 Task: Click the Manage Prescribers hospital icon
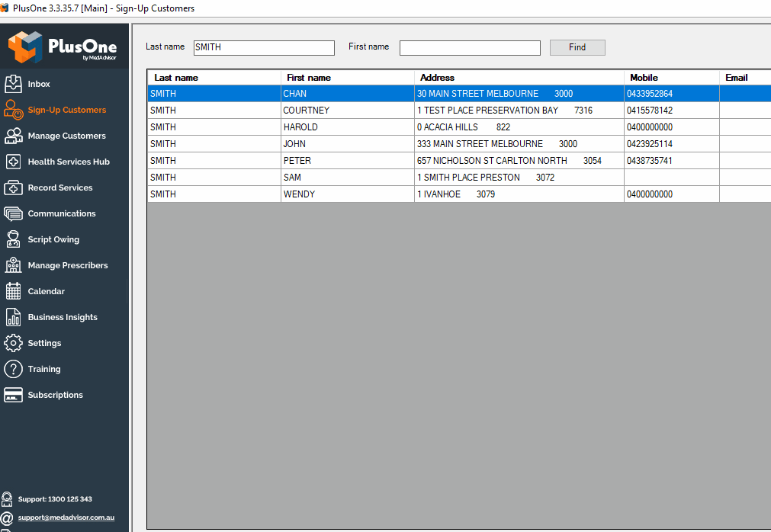click(x=13, y=265)
